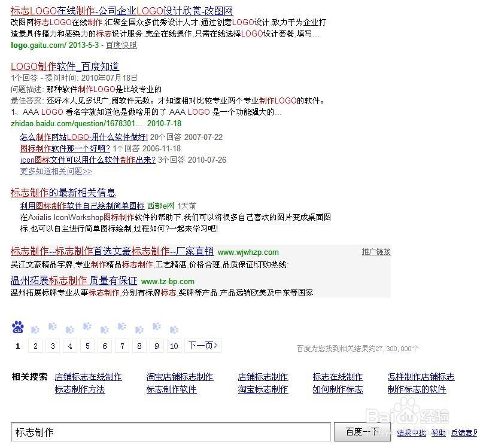Viewport: 477px width, 448px height.
Task: Open question 怎么制作网站LOGO-用什么软件做好!
Action: coord(84,137)
